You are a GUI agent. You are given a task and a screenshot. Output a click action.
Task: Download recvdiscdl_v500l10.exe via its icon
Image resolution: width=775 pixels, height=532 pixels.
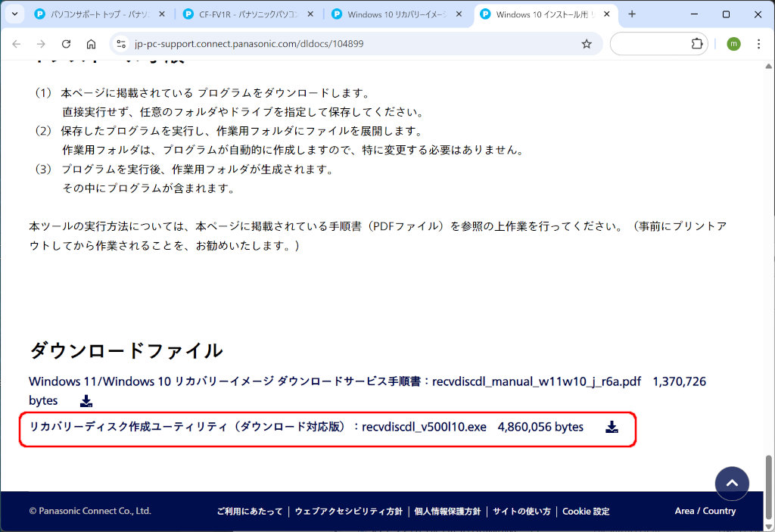pos(612,427)
